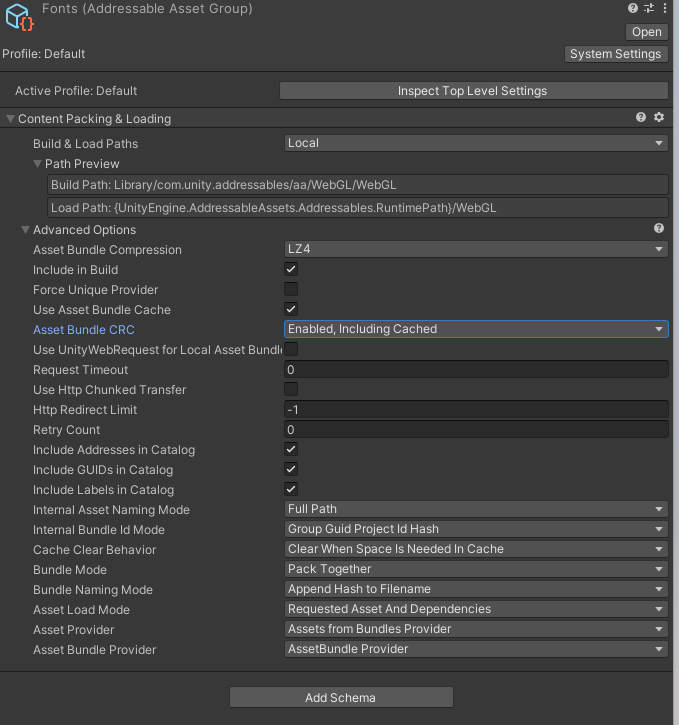This screenshot has height=725, width=679.
Task: Enable the Force Unique Provider checkbox
Action: [291, 290]
